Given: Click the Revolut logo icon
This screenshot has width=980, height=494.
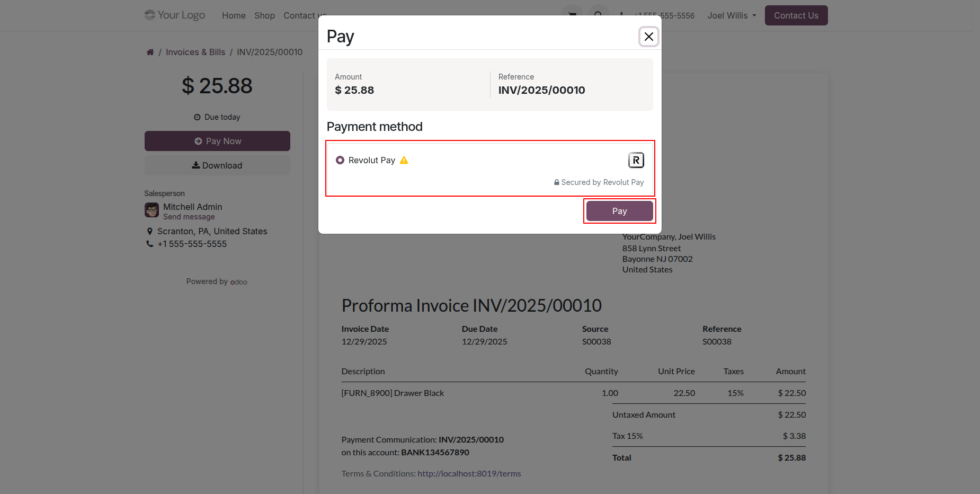Looking at the screenshot, I should 636,160.
